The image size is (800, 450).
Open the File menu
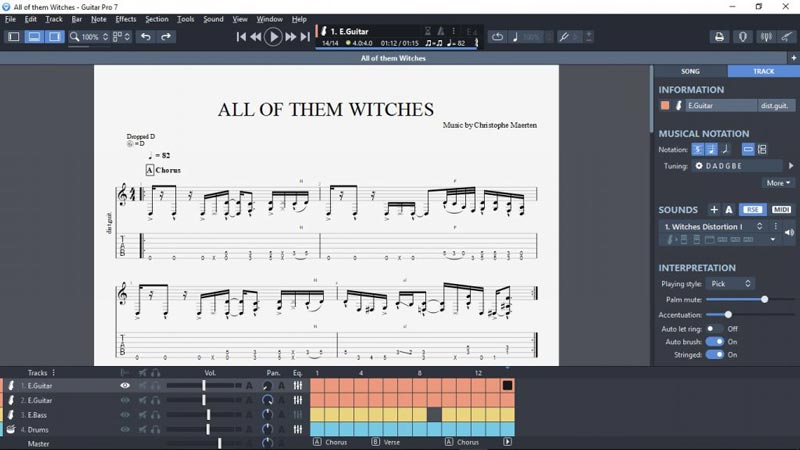tap(10, 19)
